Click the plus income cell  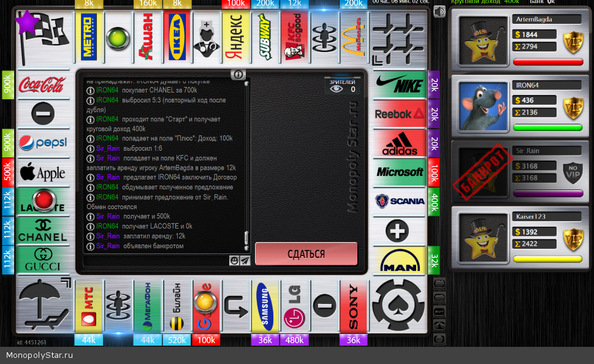pyautogui.click(x=397, y=230)
